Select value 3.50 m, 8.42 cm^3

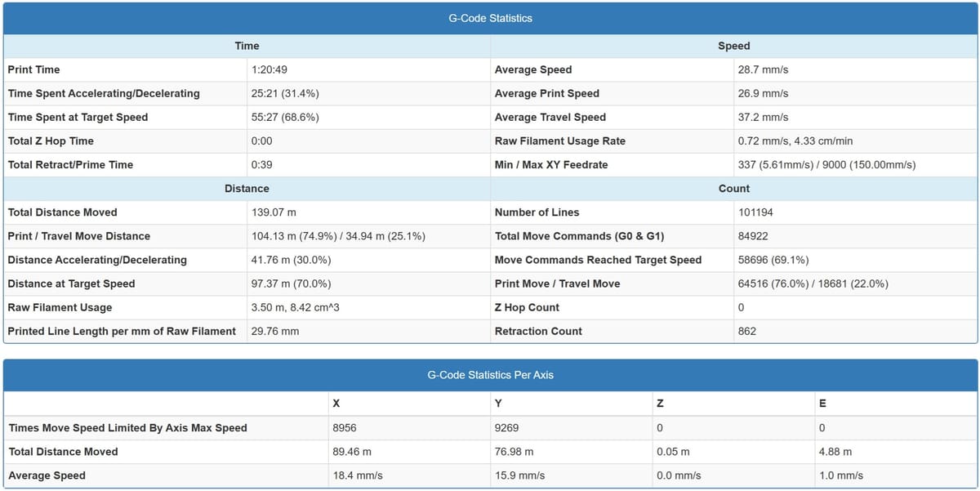tap(296, 307)
